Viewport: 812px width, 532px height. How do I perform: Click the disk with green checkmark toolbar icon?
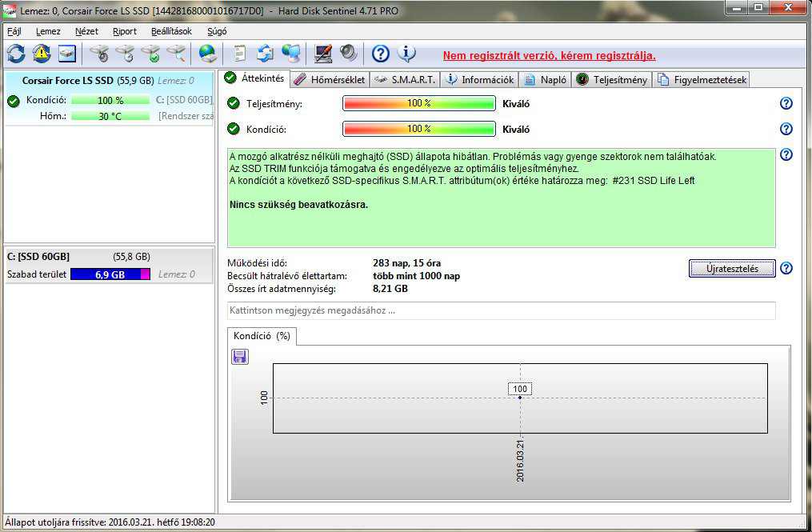click(151, 54)
